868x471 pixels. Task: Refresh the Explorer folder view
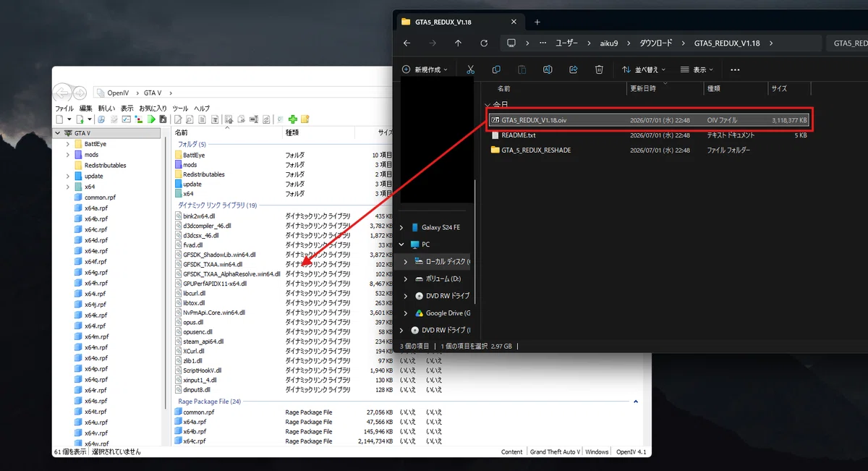coord(484,43)
